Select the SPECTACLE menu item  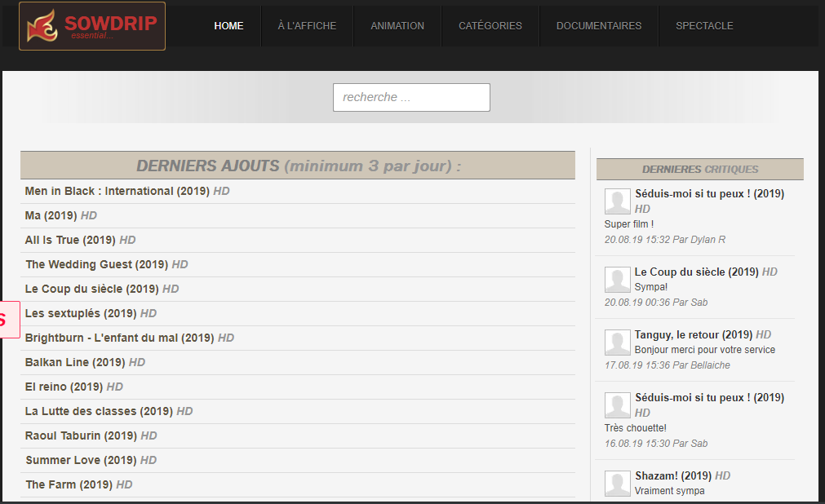704,26
